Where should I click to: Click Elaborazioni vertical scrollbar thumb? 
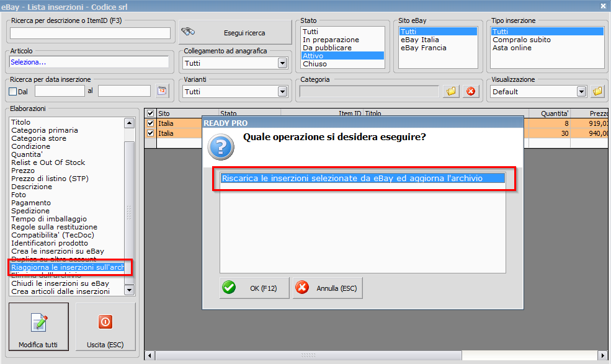pyautogui.click(x=130, y=213)
